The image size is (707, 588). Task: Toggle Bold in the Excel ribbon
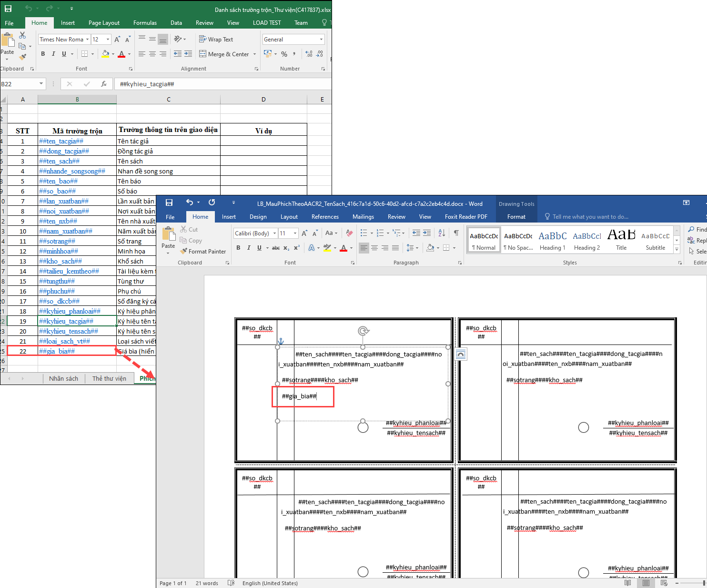pos(43,54)
